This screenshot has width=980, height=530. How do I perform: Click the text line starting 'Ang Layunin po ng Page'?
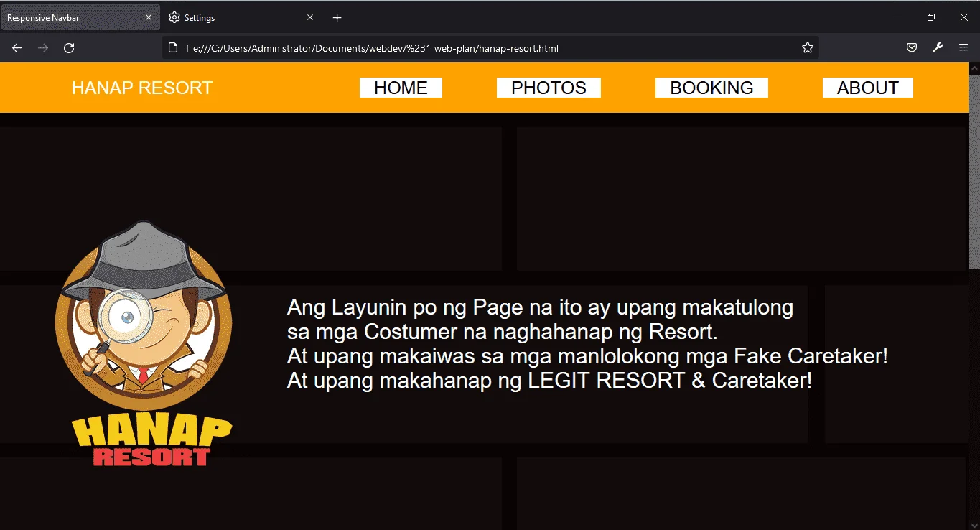click(x=540, y=308)
